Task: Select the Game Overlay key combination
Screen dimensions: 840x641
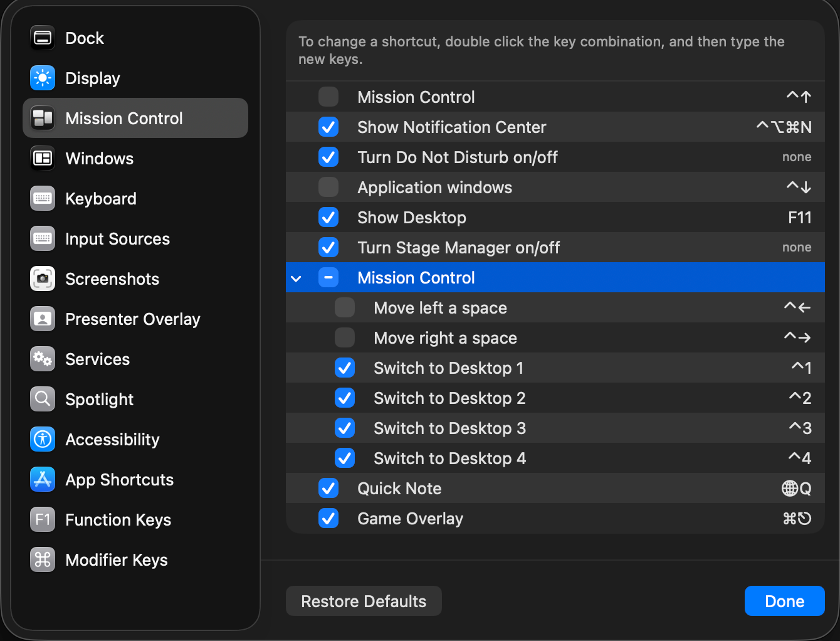Action: click(797, 519)
